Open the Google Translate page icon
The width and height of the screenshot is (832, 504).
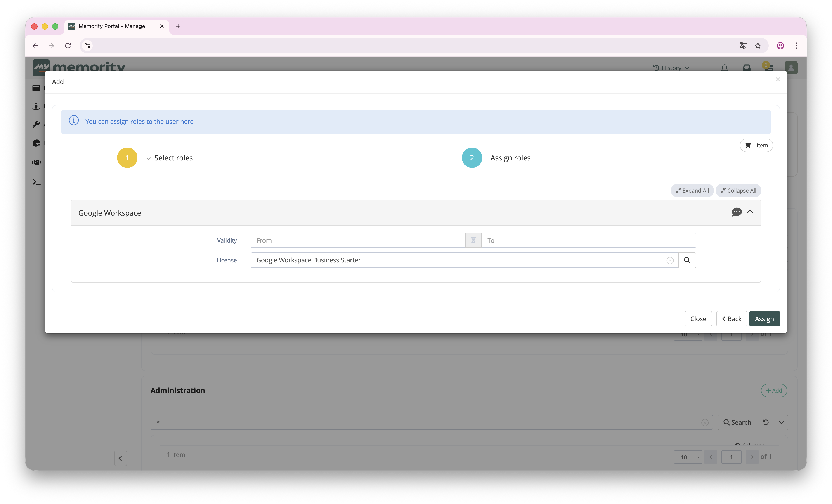743,46
